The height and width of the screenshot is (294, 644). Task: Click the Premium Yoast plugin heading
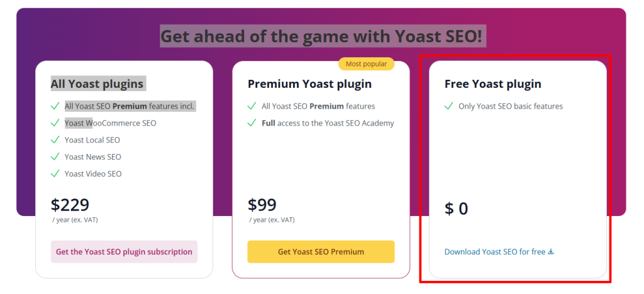click(x=309, y=84)
